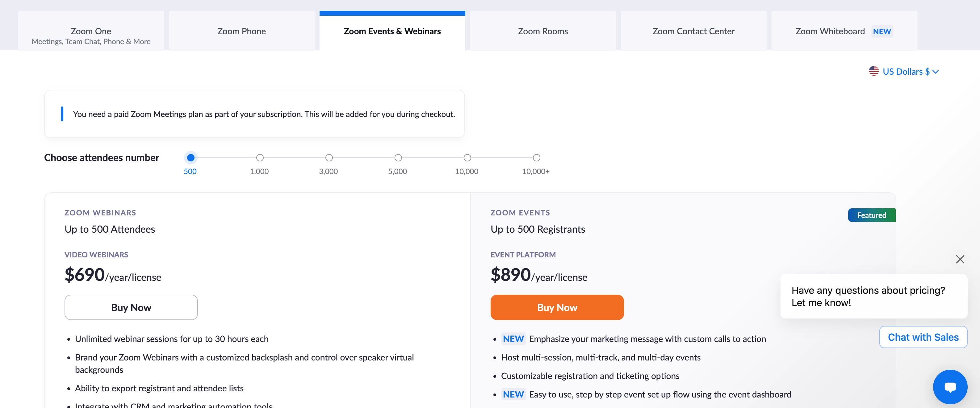Choose the 3,000 attendees option

[x=329, y=157]
